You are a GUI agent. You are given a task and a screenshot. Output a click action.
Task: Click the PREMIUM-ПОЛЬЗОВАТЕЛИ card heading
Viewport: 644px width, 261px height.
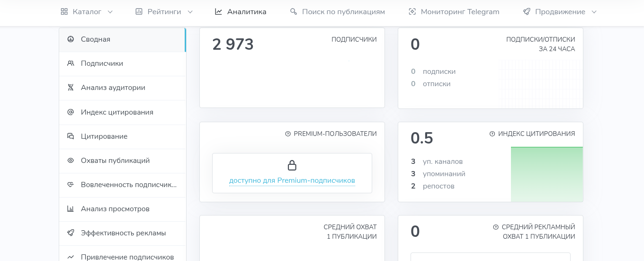[x=335, y=134]
